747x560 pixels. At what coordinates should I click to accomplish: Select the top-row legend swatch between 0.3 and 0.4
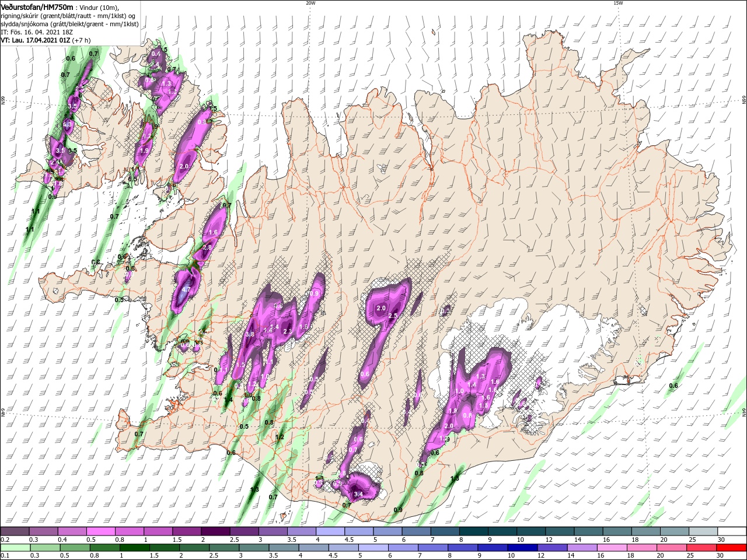pyautogui.click(x=44, y=531)
